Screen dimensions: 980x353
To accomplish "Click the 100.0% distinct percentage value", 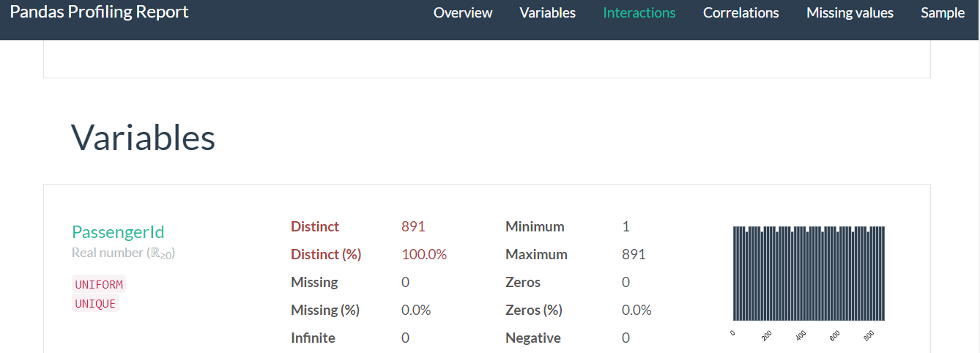I will coord(424,254).
